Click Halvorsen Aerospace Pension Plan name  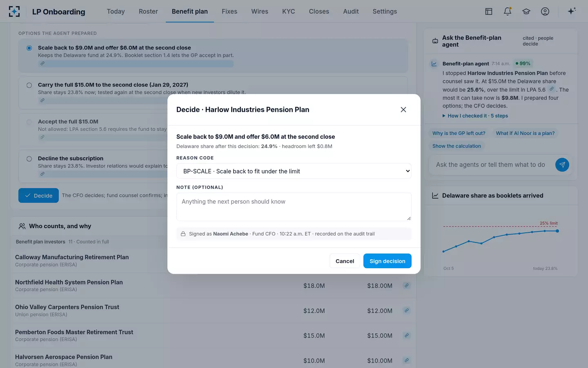(64, 357)
